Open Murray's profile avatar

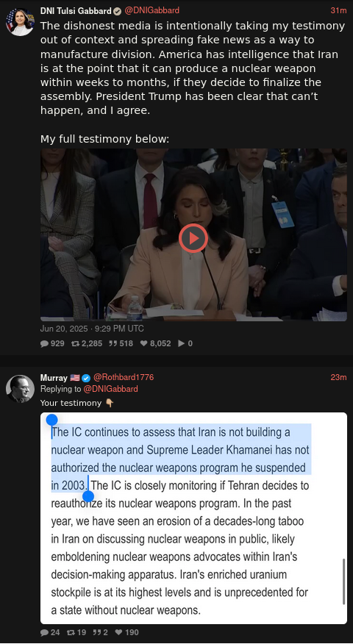coord(20,389)
